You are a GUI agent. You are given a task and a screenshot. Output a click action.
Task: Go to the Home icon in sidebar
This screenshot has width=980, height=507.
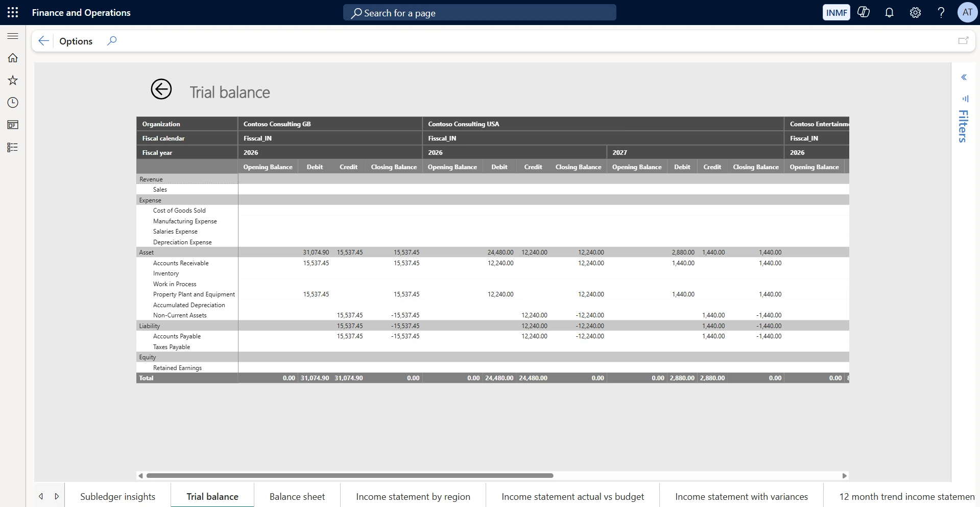coord(13,58)
